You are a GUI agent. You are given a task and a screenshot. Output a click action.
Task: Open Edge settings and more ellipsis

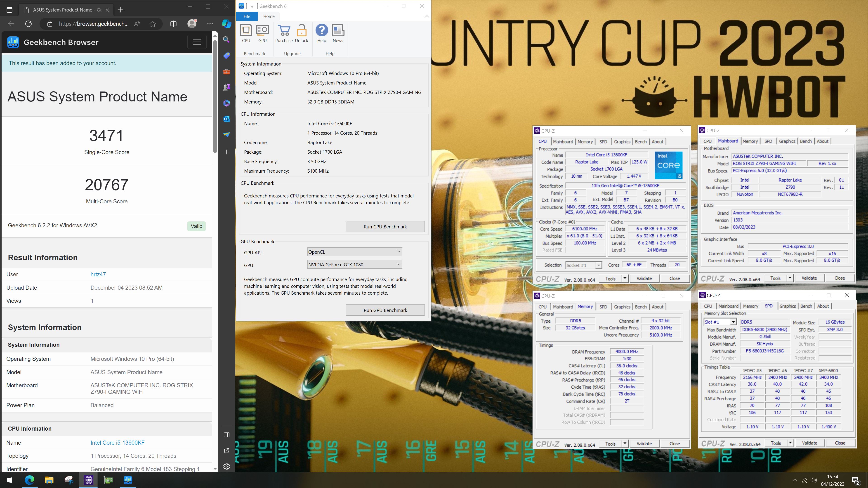[x=210, y=23]
